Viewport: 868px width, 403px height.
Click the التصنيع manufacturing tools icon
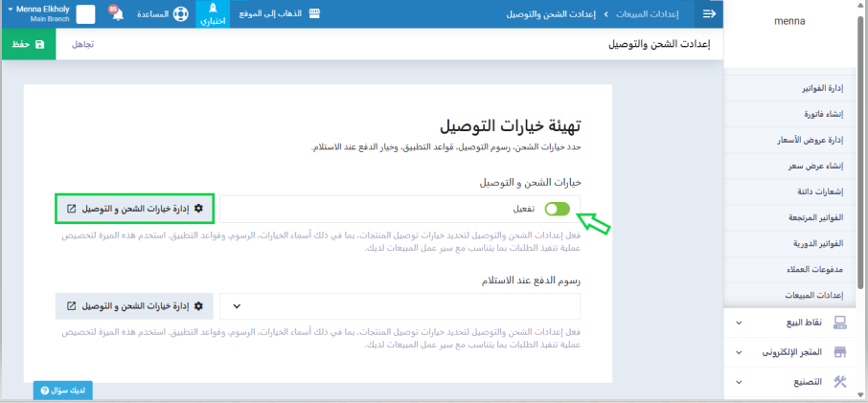[x=840, y=381]
